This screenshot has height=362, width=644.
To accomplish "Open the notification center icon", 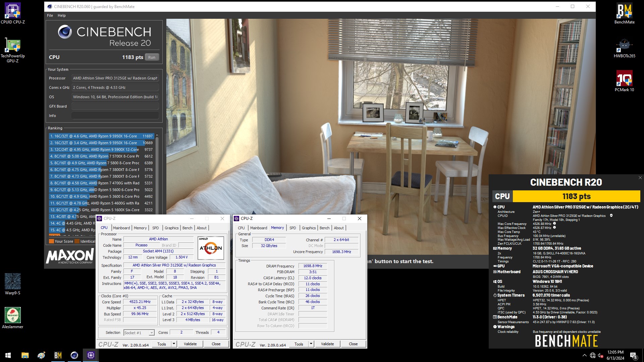I will point(633,355).
